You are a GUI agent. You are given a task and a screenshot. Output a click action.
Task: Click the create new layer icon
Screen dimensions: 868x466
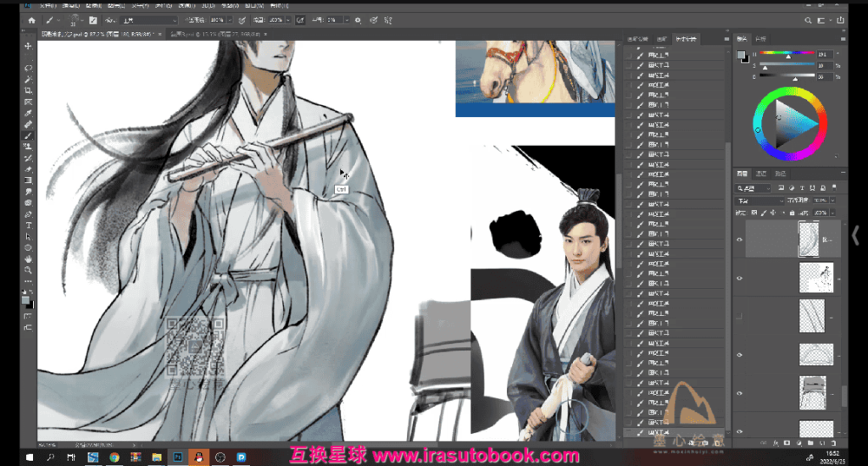822,443
